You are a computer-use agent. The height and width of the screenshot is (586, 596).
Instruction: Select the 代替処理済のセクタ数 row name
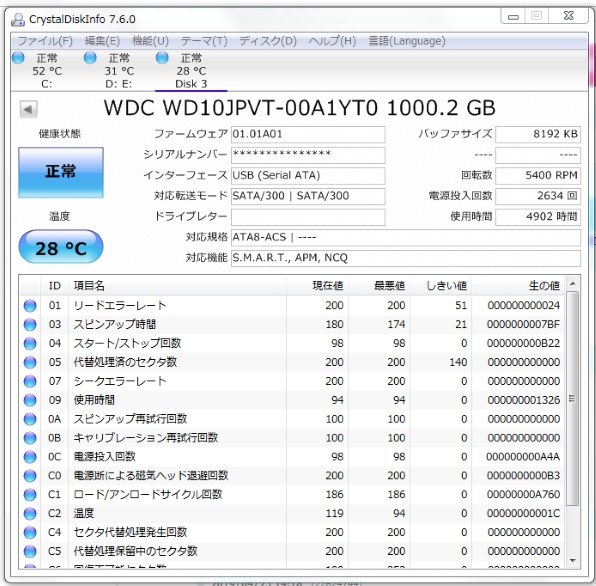125,362
